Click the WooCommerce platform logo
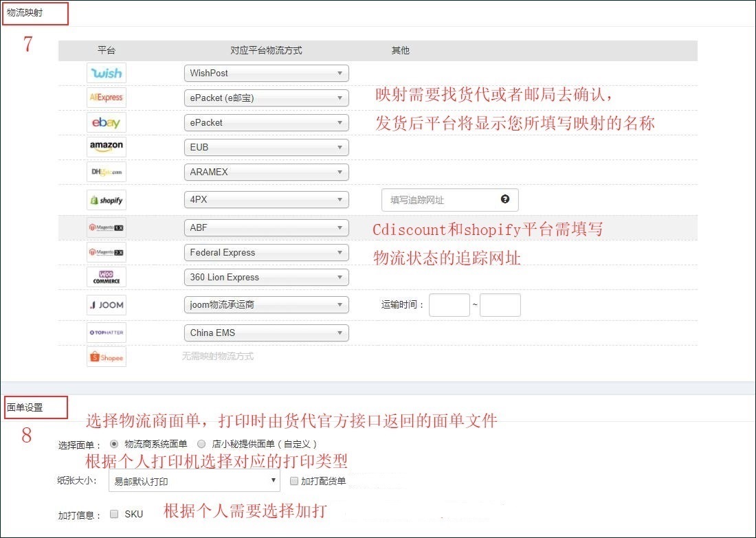756x538 pixels. (x=107, y=277)
